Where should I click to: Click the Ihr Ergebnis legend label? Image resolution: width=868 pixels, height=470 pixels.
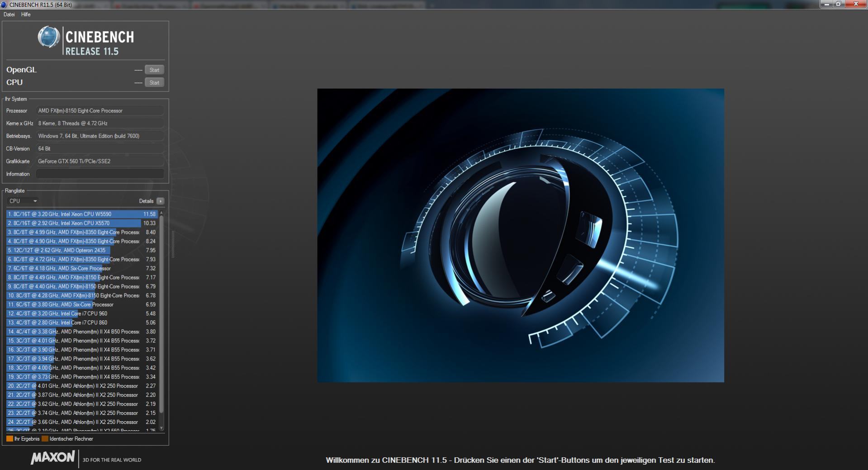27,439
